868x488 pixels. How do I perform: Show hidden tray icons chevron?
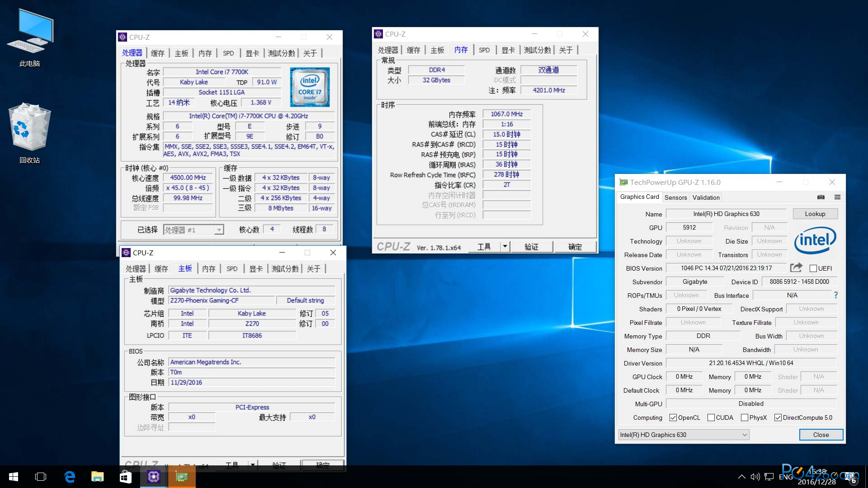pyautogui.click(x=741, y=477)
